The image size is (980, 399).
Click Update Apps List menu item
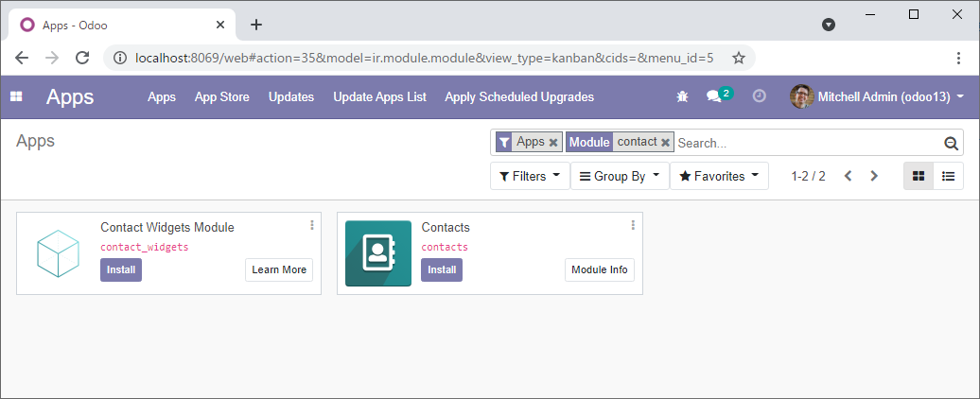tap(380, 96)
